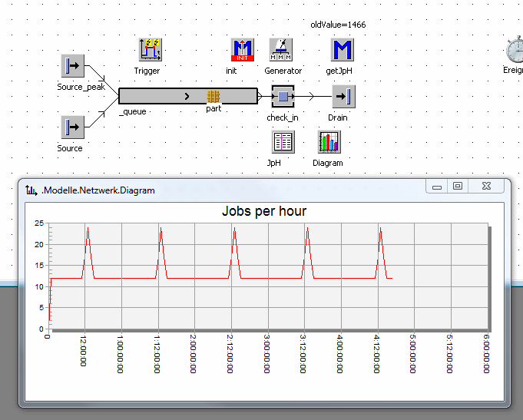Click the first peak in the red curve
Screen dimensions: 523x420
pos(87,229)
